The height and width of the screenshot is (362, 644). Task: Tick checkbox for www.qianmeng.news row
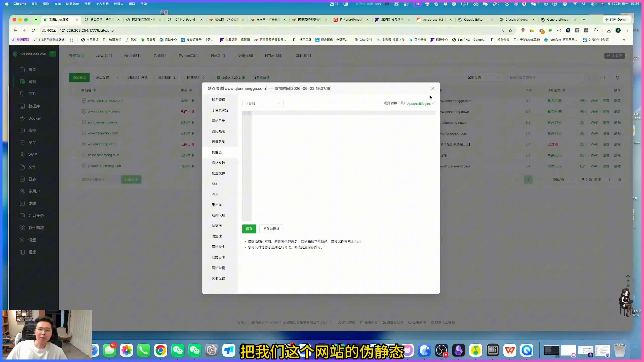(x=74, y=112)
